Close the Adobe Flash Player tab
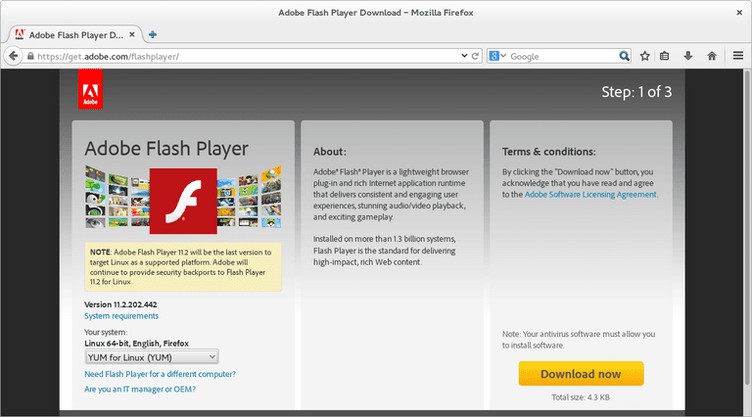The image size is (752, 417). pyautogui.click(x=132, y=35)
